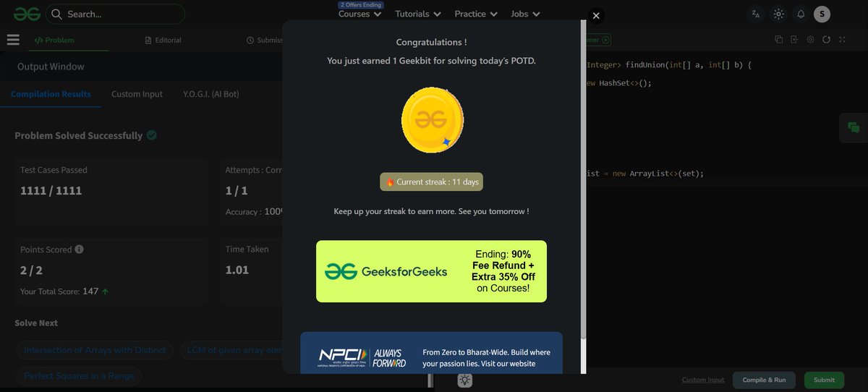This screenshot has width=868, height=392.
Task: Click the Custom Input link near Compile
Action: click(x=702, y=380)
